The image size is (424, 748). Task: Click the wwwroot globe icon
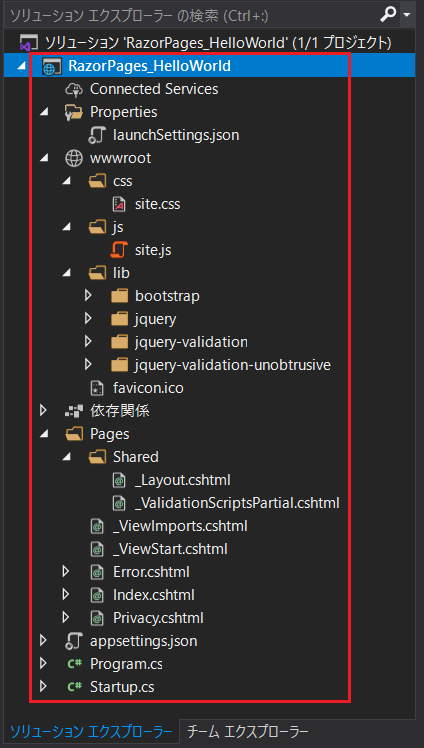pos(74,158)
